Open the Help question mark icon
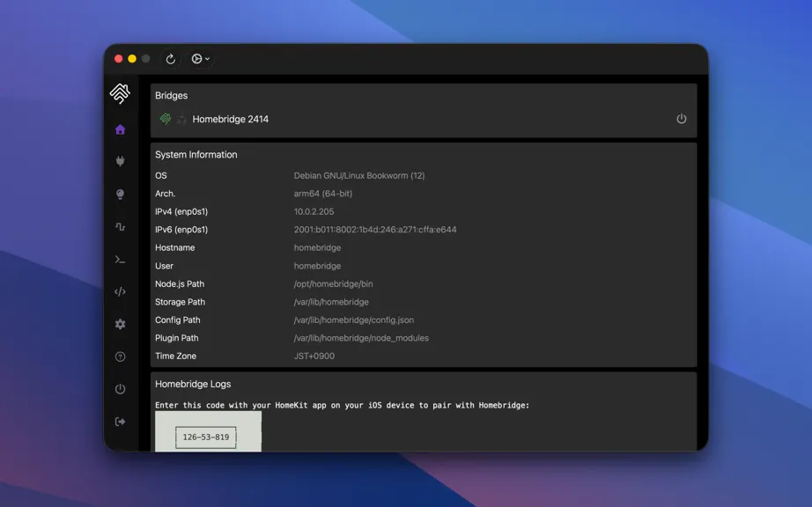Image resolution: width=812 pixels, height=507 pixels. click(x=120, y=356)
